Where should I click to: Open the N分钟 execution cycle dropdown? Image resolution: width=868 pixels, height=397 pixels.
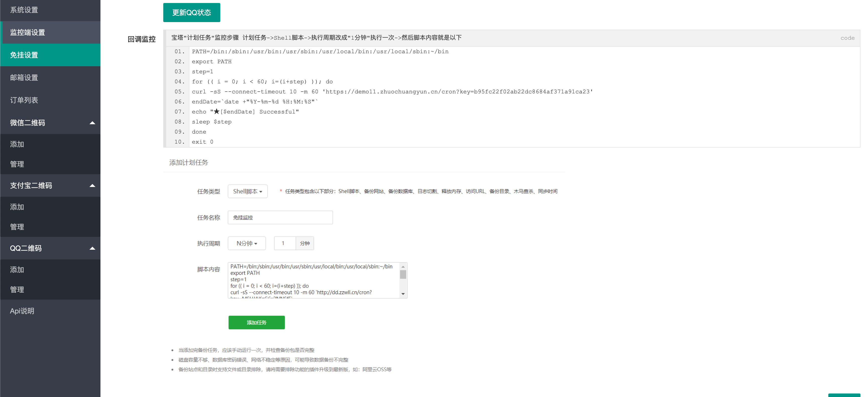(247, 243)
